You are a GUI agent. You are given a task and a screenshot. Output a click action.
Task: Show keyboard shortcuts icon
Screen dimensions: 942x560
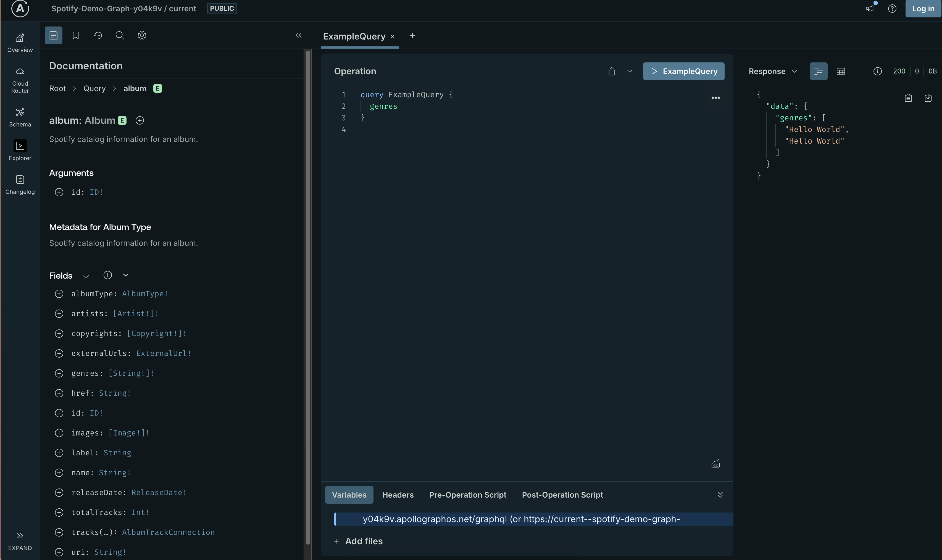click(715, 464)
